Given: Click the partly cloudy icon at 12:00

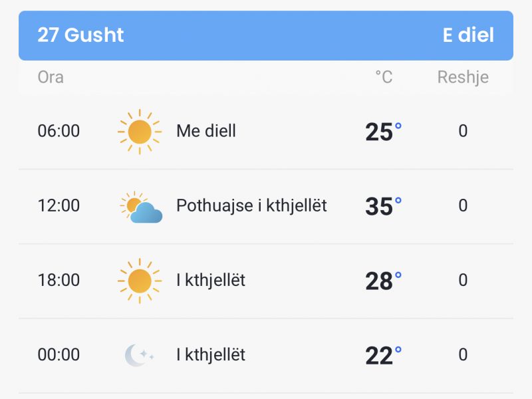Looking at the screenshot, I should coord(141,207).
